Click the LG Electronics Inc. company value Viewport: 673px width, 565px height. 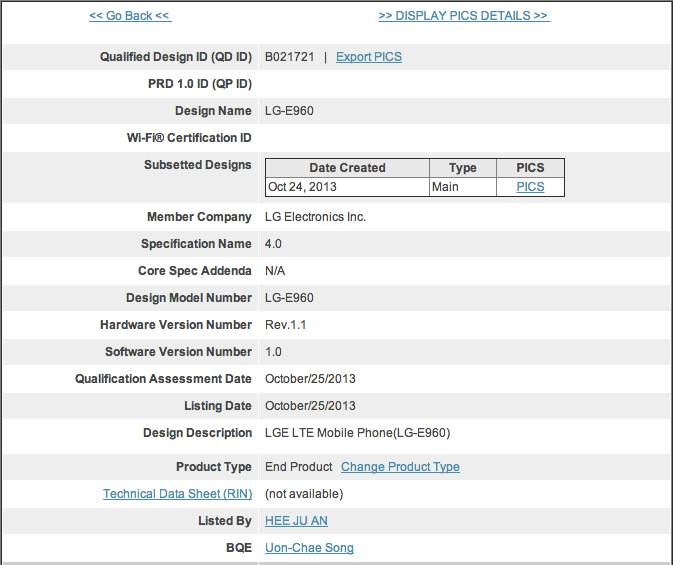click(315, 217)
